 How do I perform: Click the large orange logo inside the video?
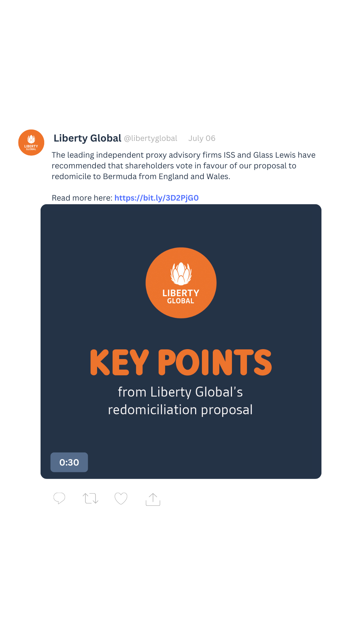(x=181, y=283)
